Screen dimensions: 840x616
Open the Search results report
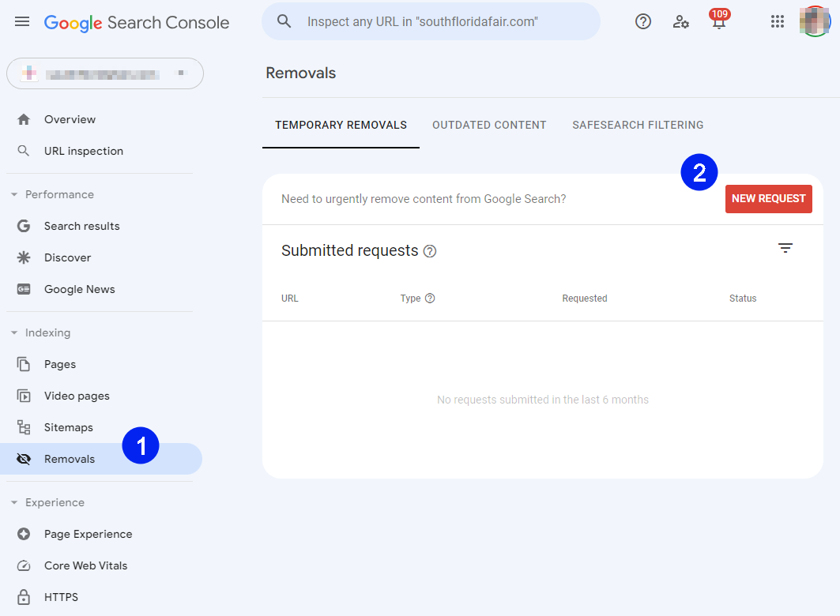coord(82,226)
